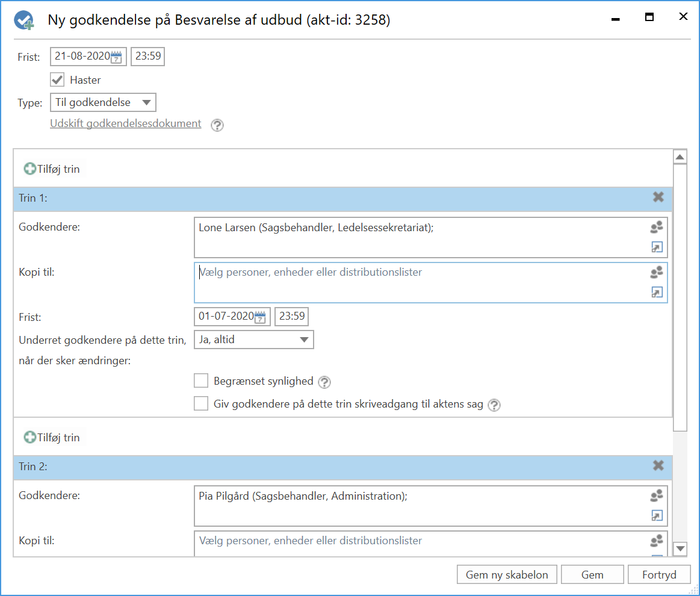Click plus icon of Tilføj trin above Trin 1
This screenshot has width=700, height=596.
pyautogui.click(x=30, y=169)
